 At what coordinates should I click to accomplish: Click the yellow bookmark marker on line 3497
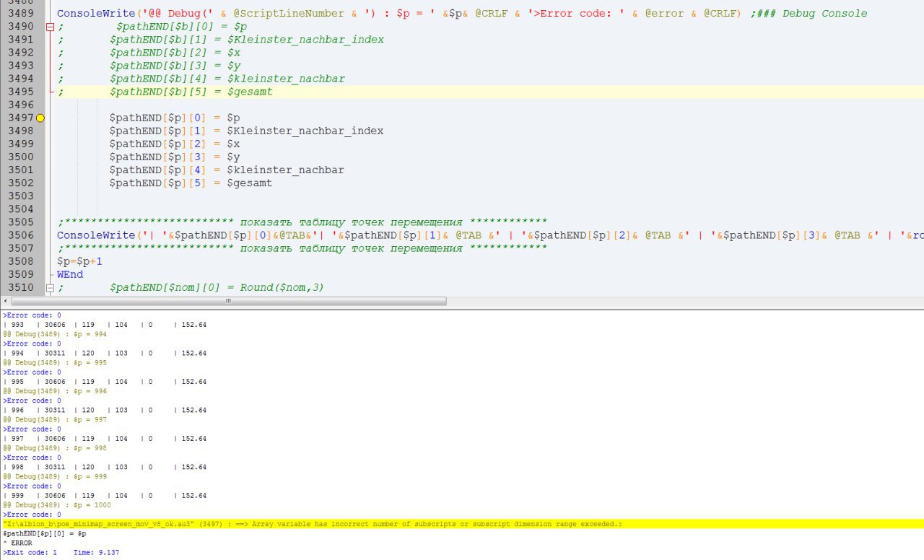point(40,118)
